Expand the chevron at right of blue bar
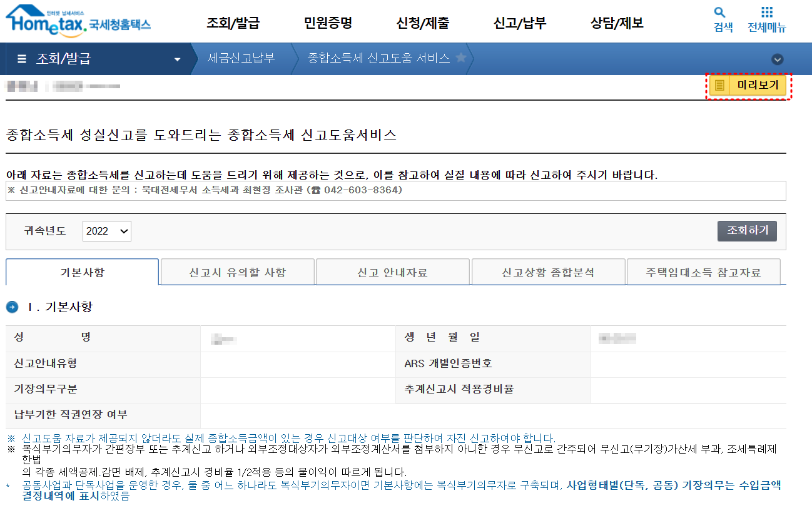Viewport: 812px width, 508px height. (778, 59)
